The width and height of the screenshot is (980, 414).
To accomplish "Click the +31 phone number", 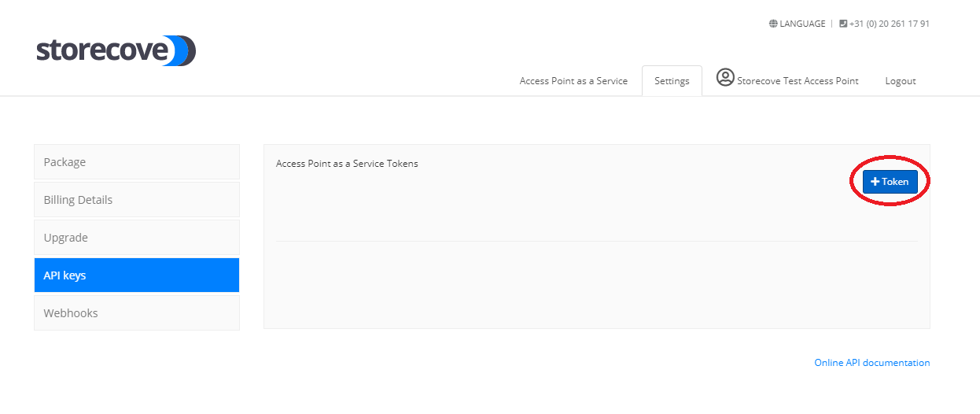I will coord(889,24).
